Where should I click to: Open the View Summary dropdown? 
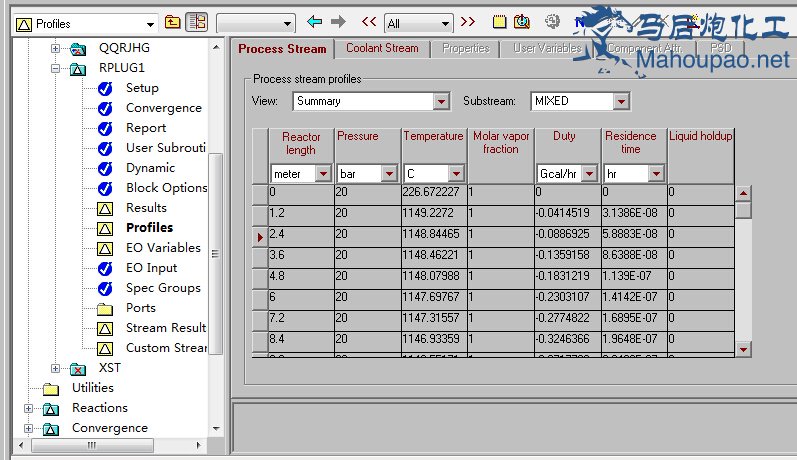tap(442, 102)
